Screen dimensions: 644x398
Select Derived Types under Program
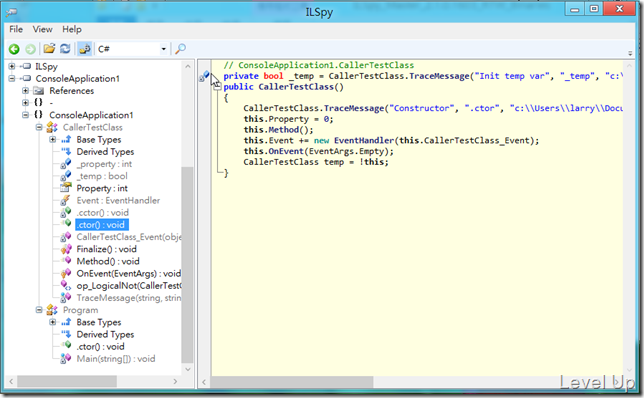[x=105, y=334]
